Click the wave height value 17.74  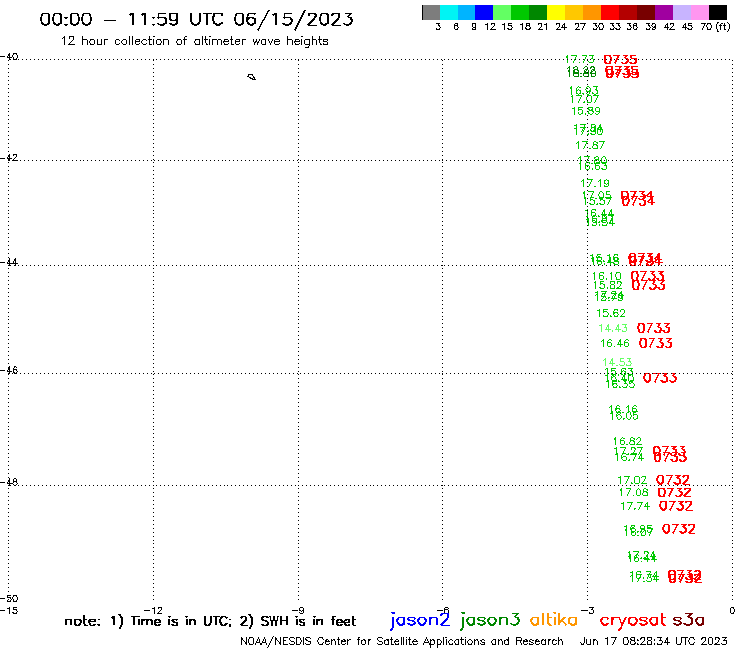635,506
